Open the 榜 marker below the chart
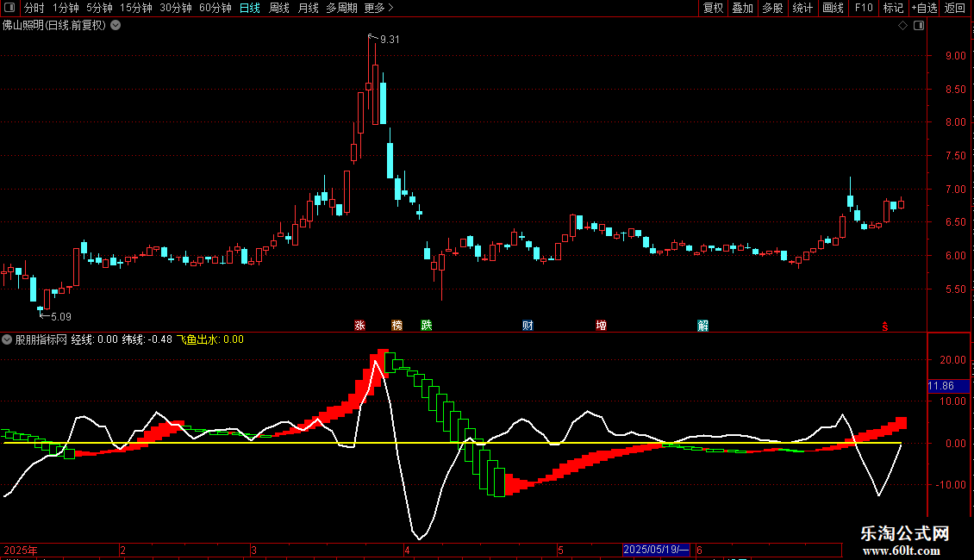 pyautogui.click(x=397, y=326)
